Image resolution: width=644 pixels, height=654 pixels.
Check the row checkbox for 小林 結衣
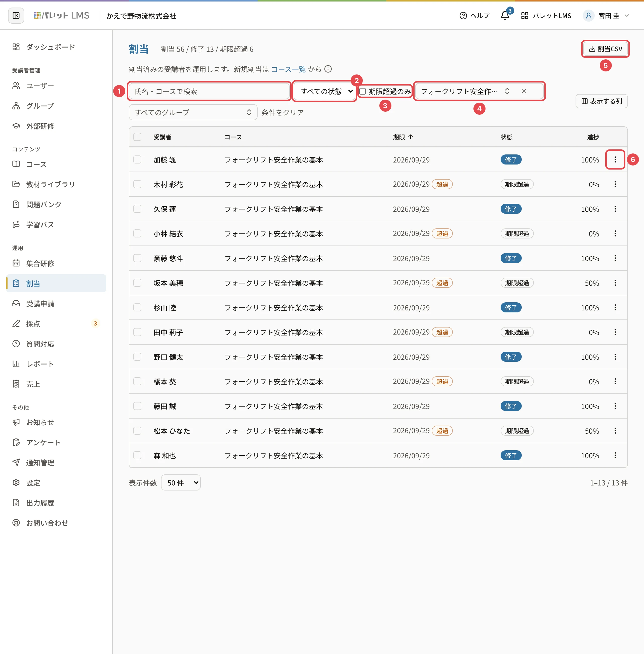point(137,234)
